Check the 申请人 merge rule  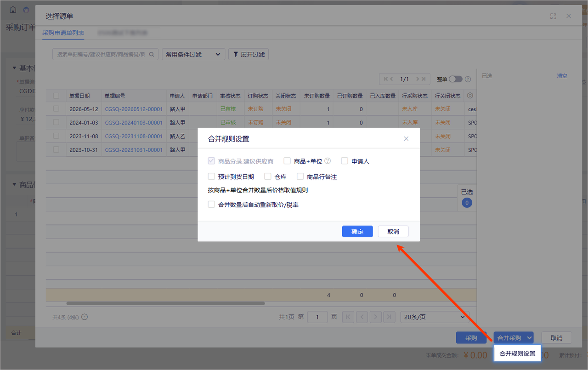pos(345,161)
